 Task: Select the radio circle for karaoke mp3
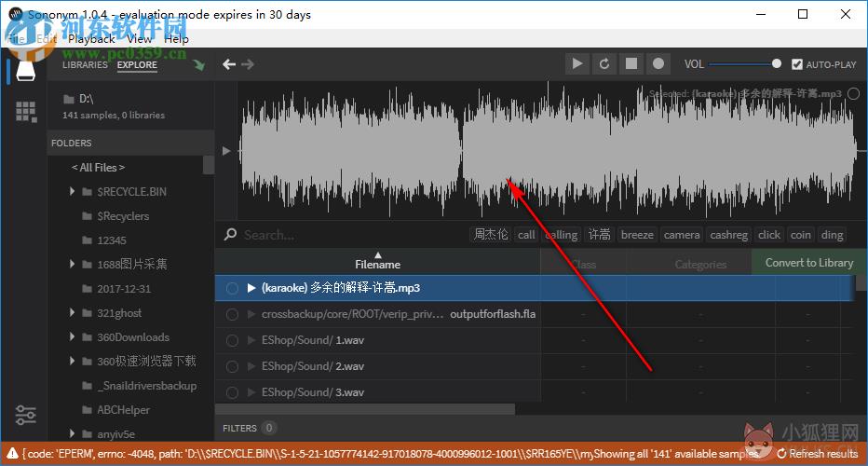232,288
